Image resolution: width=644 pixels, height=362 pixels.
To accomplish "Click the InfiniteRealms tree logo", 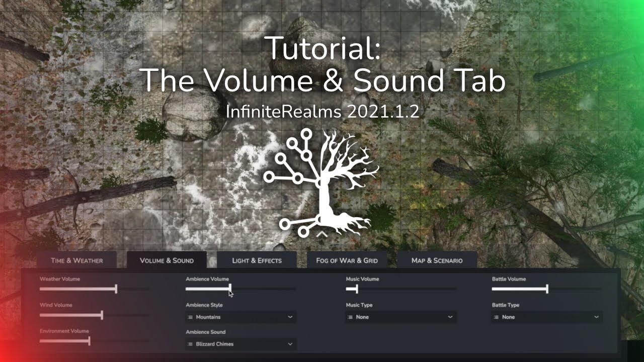I will (x=322, y=182).
